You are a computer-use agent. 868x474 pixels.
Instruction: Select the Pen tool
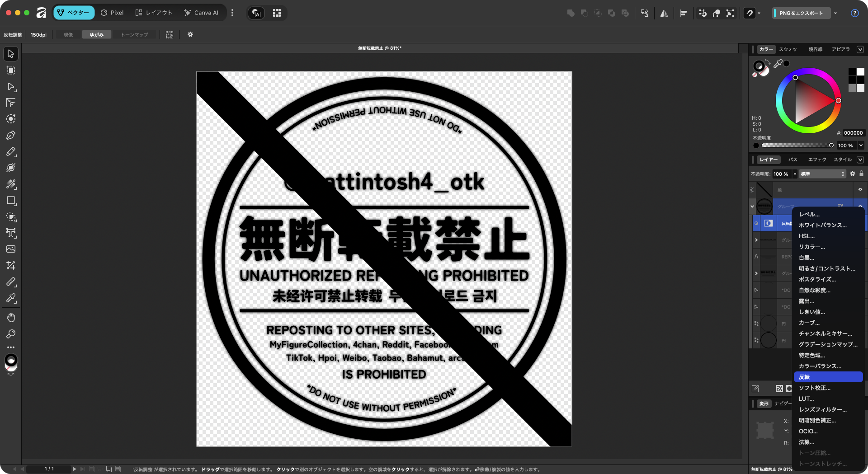tap(11, 135)
